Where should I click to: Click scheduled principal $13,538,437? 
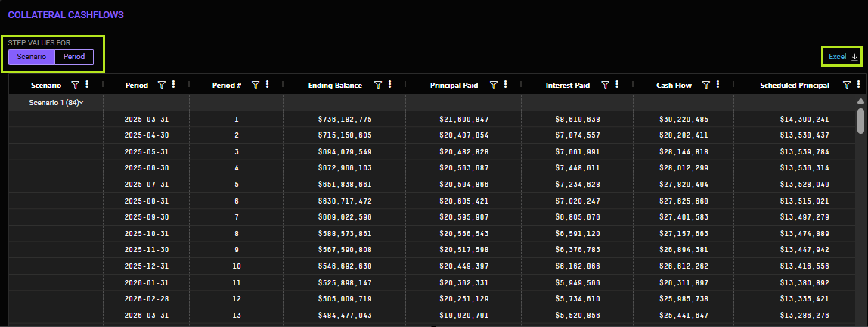click(x=804, y=135)
